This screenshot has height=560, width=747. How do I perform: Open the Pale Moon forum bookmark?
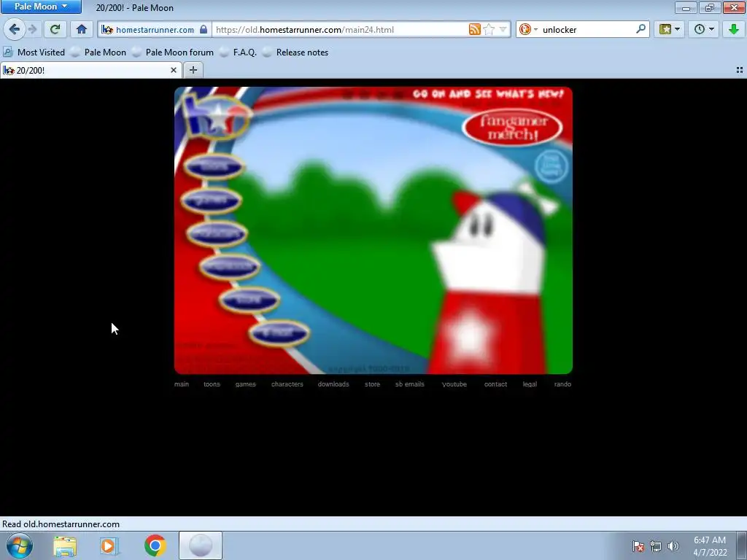[173, 52]
